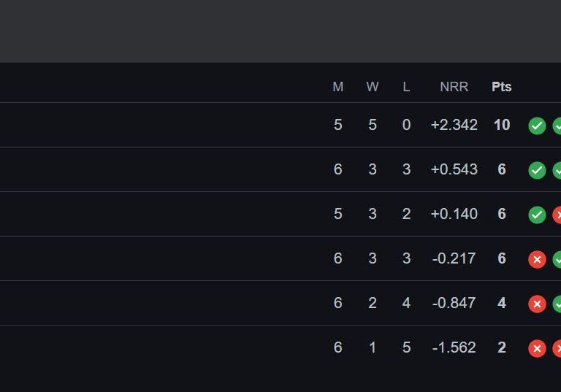Viewport: 561px width, 392px height.
Task: Select the NRR value -1.562
Action: (x=454, y=347)
